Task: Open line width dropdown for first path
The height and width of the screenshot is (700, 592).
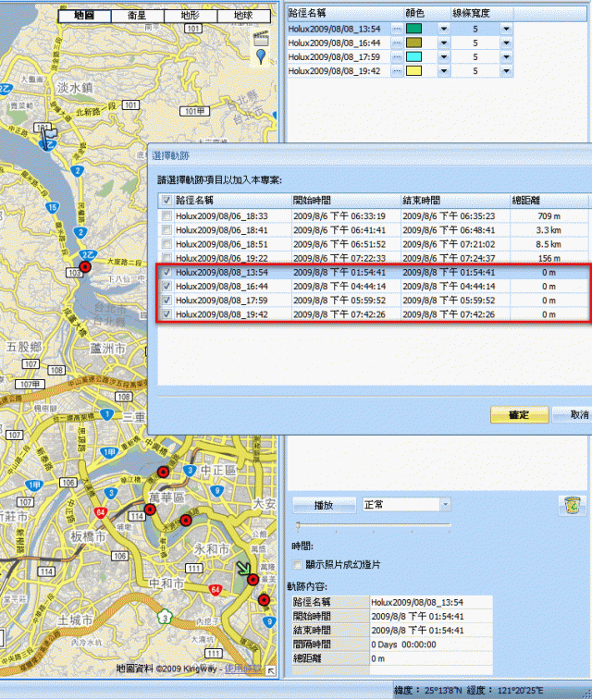Action: (506, 29)
